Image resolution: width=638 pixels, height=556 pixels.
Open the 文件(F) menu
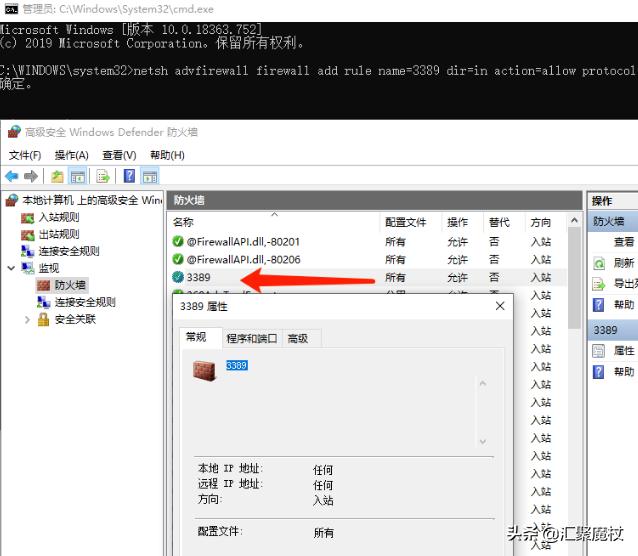click(x=25, y=155)
